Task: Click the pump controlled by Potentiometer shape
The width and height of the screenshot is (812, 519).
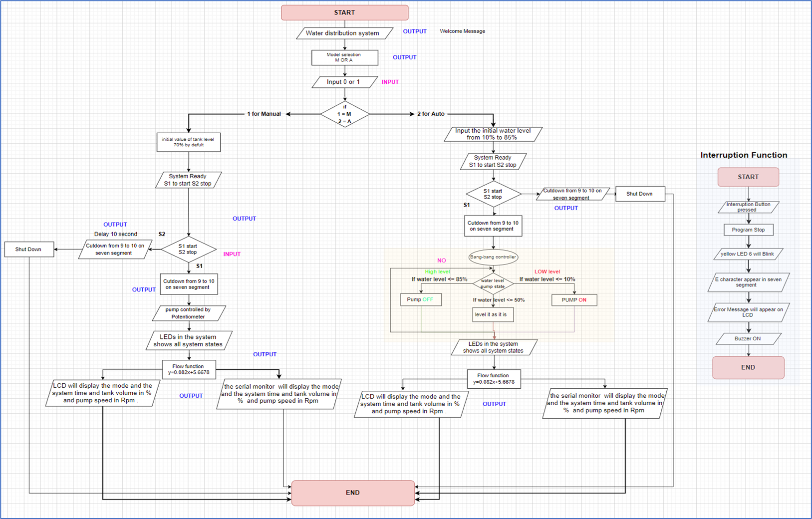Action: point(189,313)
